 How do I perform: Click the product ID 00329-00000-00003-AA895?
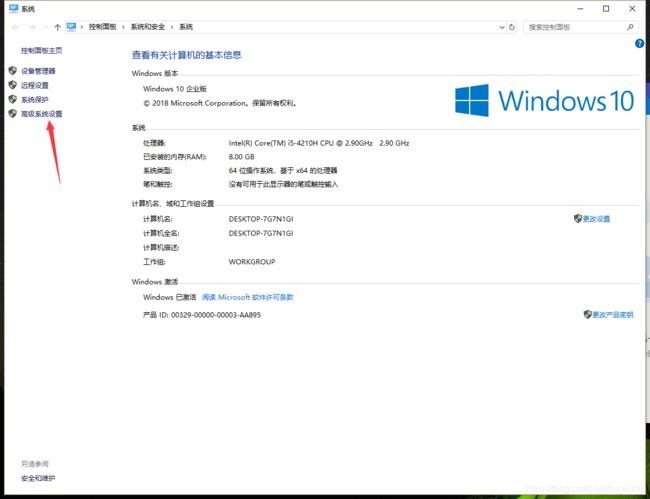click(216, 315)
